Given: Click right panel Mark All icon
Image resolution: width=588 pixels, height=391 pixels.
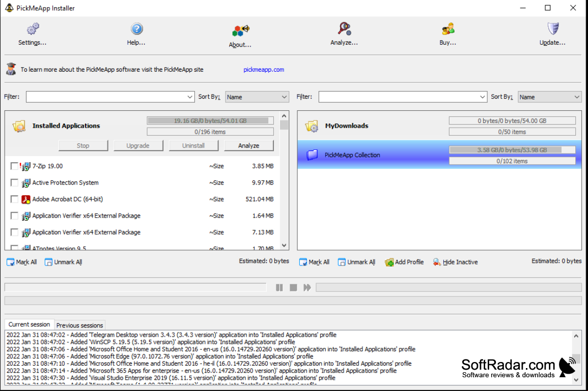Looking at the screenshot, I should coord(303,262).
